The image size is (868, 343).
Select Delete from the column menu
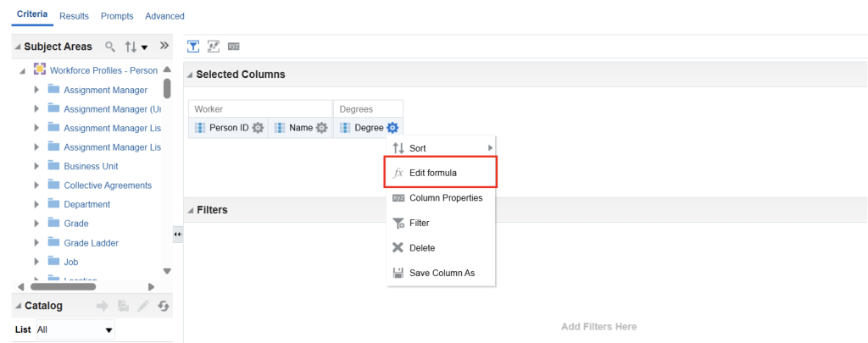tap(421, 248)
